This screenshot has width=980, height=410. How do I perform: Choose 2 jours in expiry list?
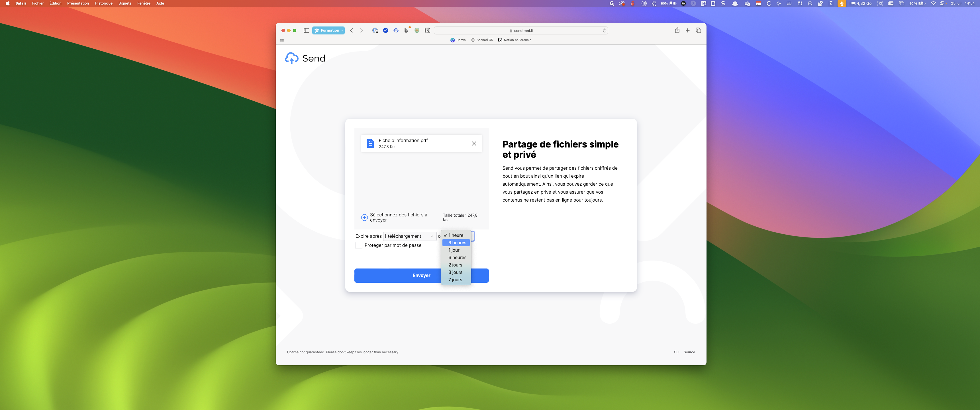pyautogui.click(x=456, y=265)
